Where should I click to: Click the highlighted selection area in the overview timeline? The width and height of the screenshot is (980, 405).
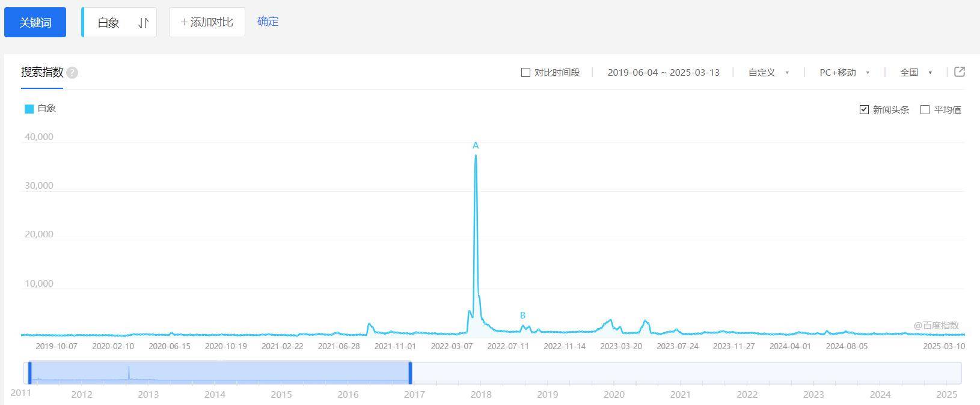point(220,373)
